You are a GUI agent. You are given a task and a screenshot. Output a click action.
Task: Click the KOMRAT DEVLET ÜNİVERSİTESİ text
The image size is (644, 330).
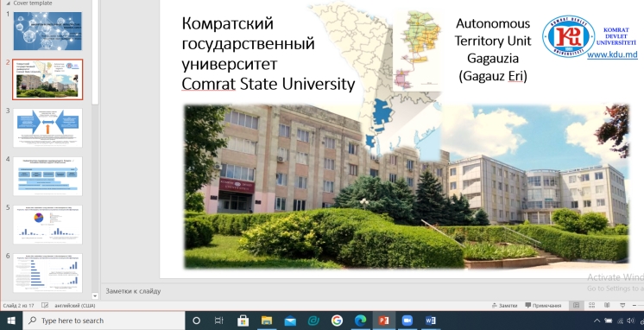616,36
